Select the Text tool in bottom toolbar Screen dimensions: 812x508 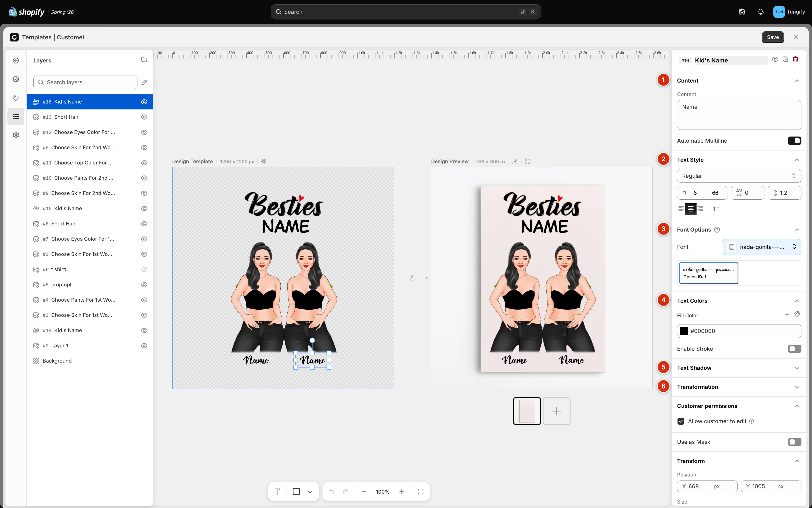click(277, 491)
